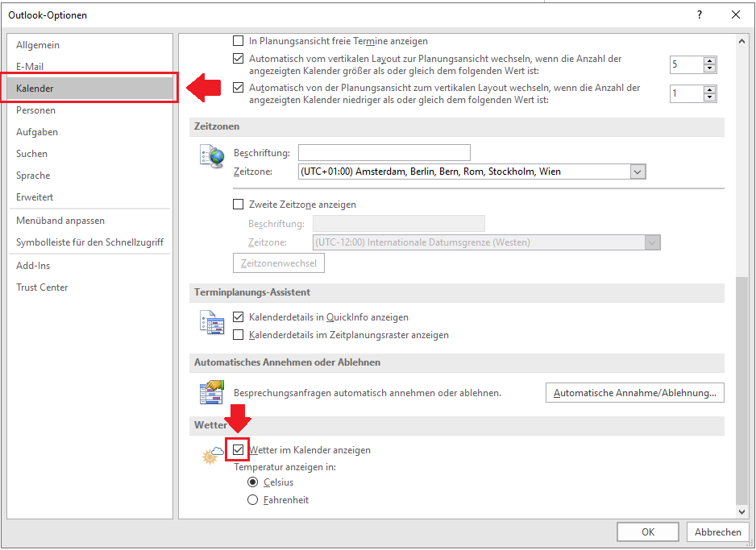Open the E-Mail options category
Image resolution: width=756 pixels, height=550 pixels.
point(90,67)
